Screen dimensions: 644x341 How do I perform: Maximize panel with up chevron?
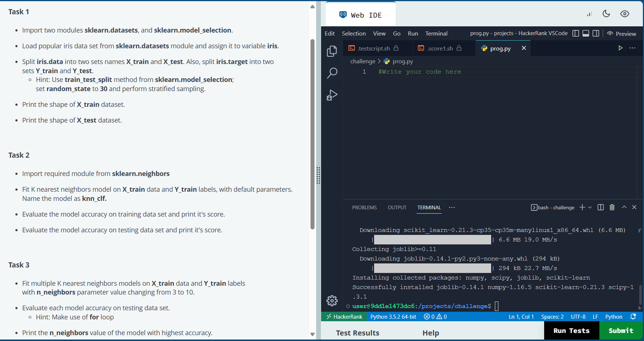tap(624, 207)
